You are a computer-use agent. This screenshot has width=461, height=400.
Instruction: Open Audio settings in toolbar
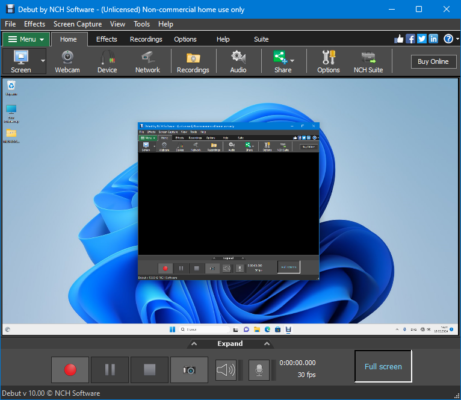pos(238,61)
